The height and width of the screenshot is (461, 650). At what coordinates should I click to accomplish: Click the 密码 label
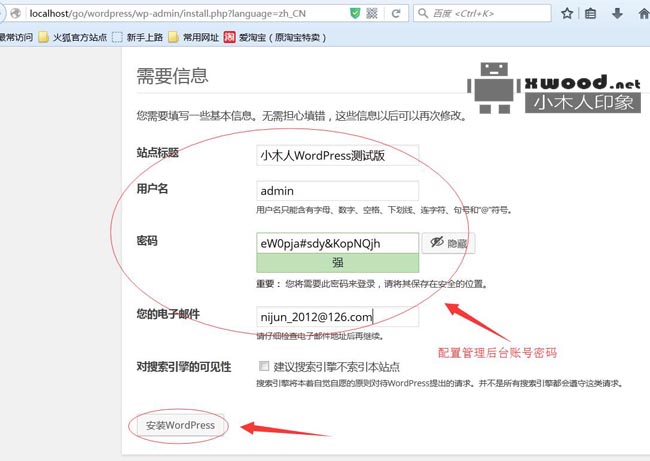[147, 241]
